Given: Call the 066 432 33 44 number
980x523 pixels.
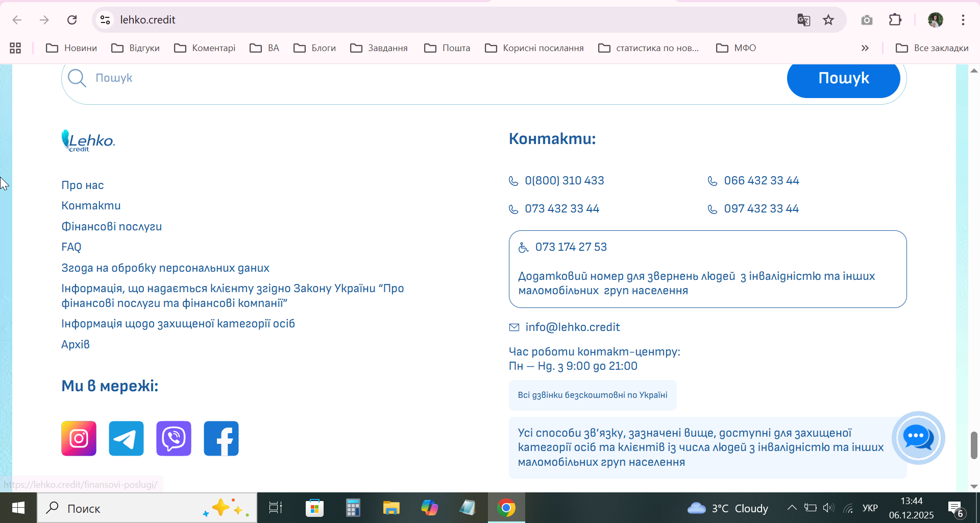Looking at the screenshot, I should tap(761, 181).
